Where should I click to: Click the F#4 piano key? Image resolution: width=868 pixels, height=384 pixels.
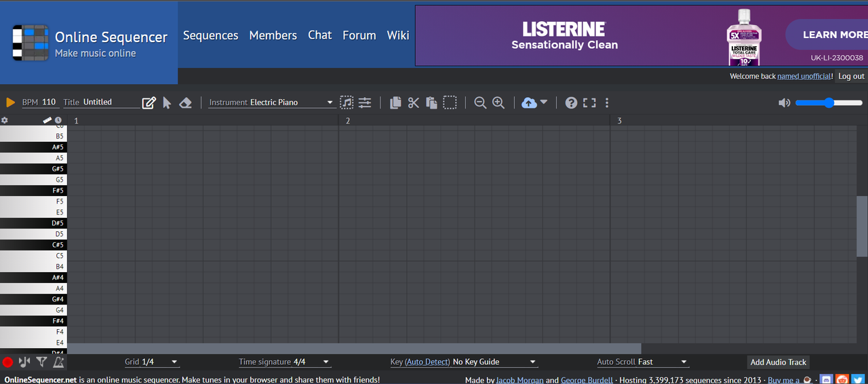[x=33, y=321]
